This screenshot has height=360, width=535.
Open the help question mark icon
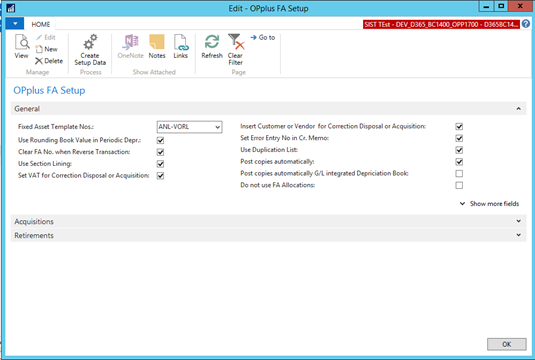(x=526, y=24)
